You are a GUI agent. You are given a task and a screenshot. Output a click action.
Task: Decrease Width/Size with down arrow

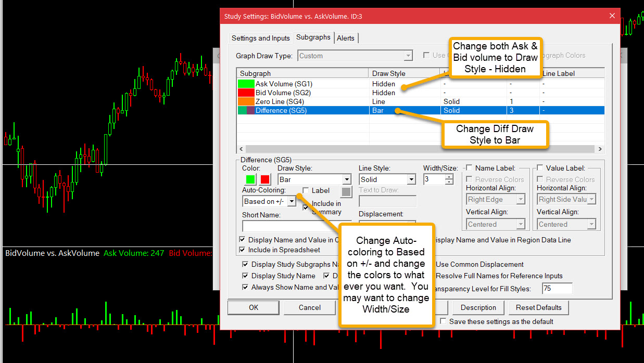click(449, 182)
